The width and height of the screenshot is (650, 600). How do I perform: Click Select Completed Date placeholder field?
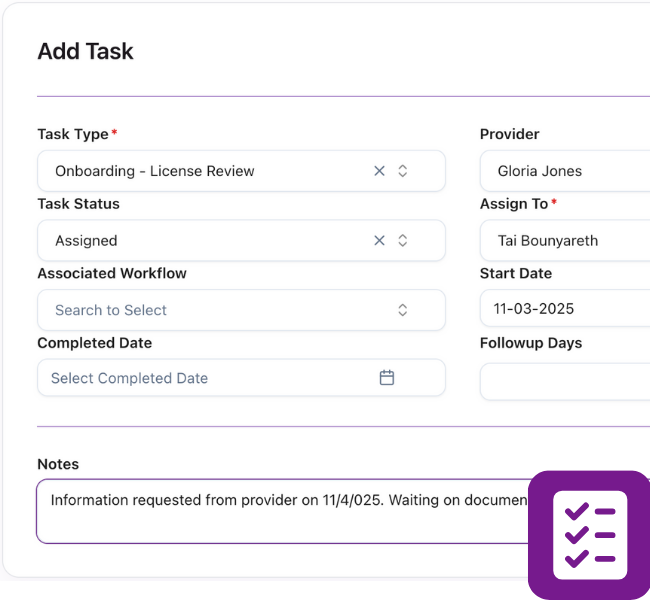pyautogui.click(x=200, y=378)
